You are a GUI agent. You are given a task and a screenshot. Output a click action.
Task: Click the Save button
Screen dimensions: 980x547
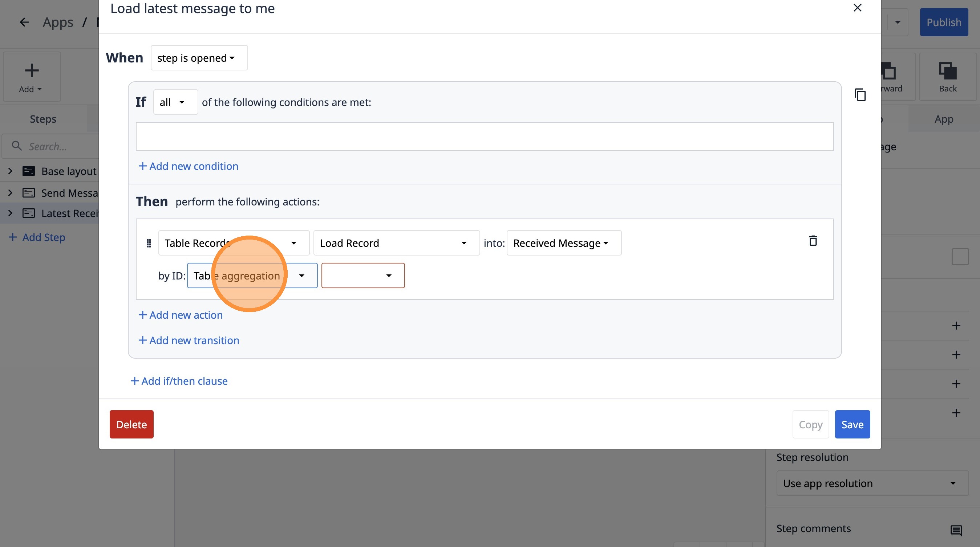tap(852, 425)
